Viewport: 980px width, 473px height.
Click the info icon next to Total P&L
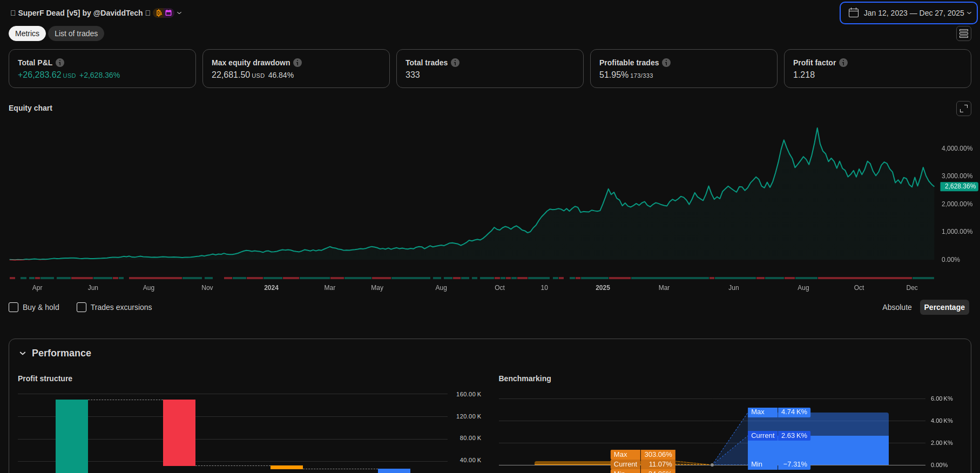point(60,63)
